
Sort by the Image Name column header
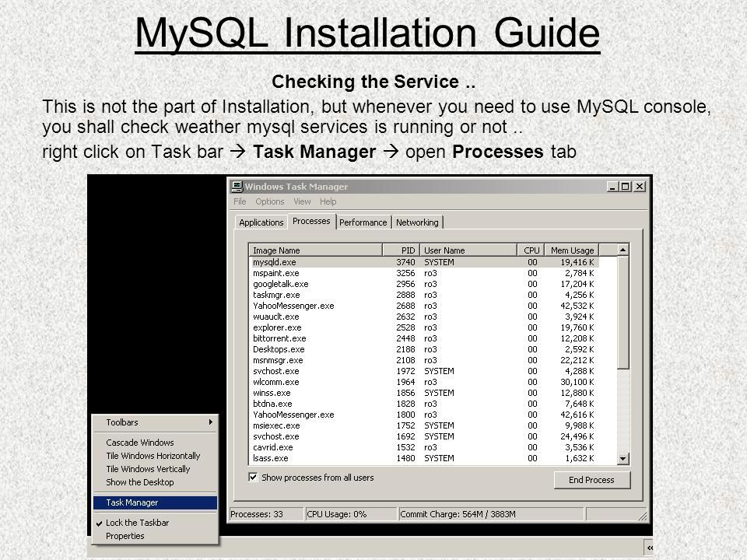(x=315, y=250)
